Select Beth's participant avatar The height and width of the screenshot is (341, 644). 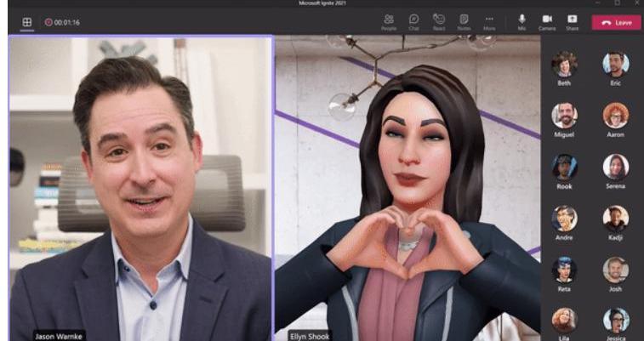click(x=564, y=64)
